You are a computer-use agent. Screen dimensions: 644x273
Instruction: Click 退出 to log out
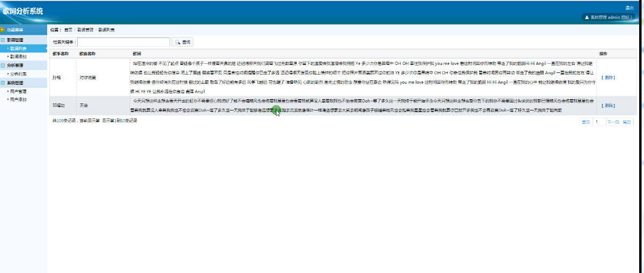tap(630, 8)
